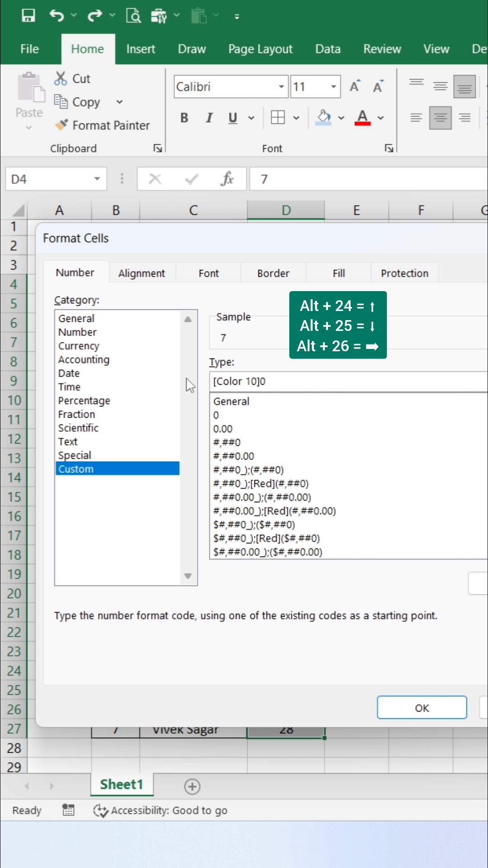488x868 pixels.
Task: Switch to the Page Layout tab
Action: tap(260, 49)
